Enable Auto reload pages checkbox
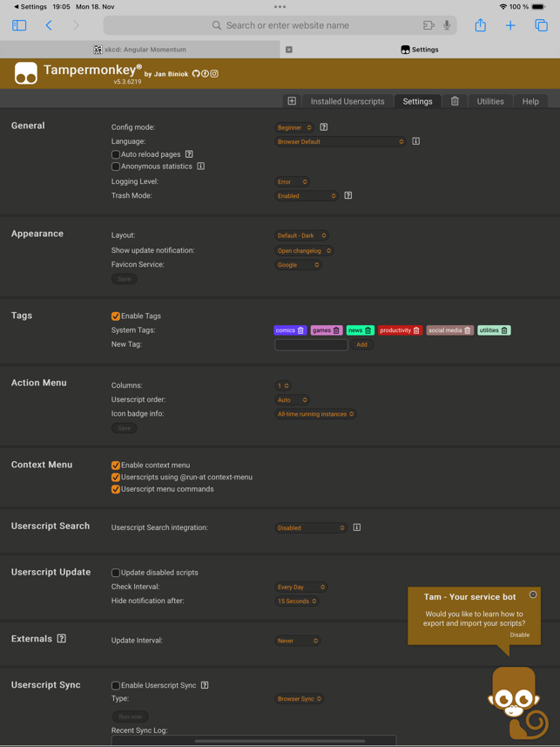 tap(115, 154)
